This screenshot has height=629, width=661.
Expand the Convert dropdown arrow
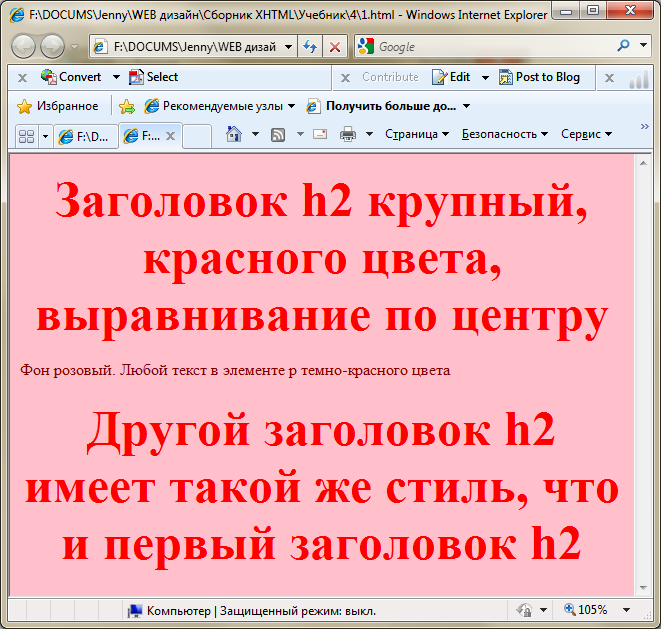[116, 77]
